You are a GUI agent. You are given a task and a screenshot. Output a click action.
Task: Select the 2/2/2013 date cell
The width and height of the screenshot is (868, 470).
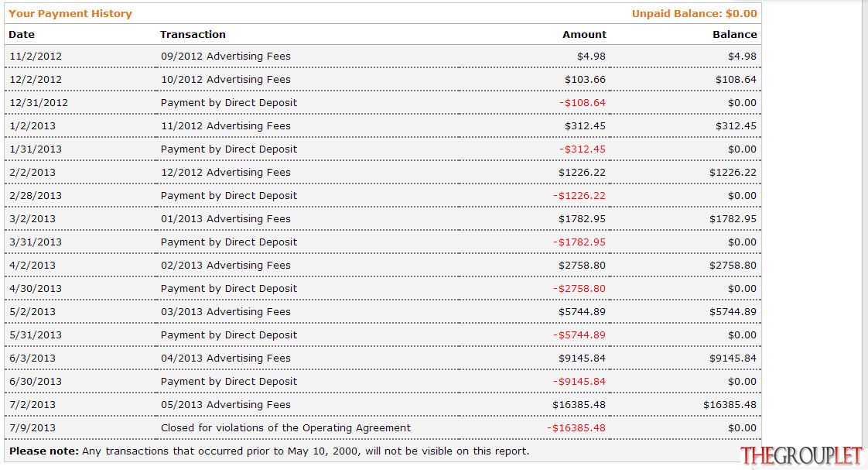(32, 173)
